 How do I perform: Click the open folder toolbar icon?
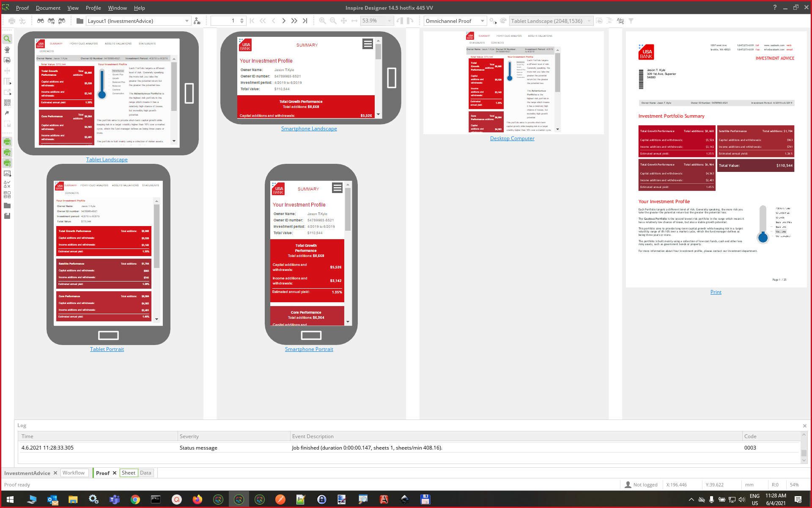point(80,21)
